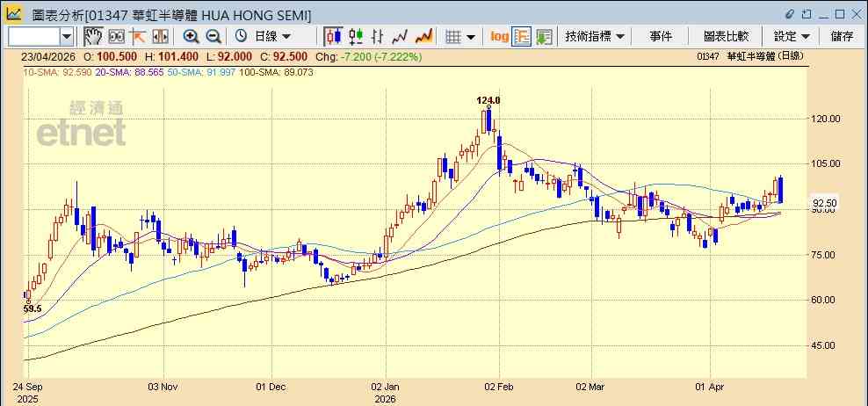Toggle log scale
This screenshot has height=406, width=868.
pyautogui.click(x=499, y=37)
